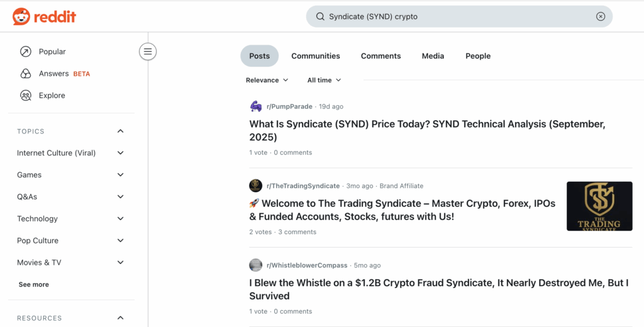Viewport: 644px width, 327px height.
Task: Click the magnifying glass search icon
Action: click(320, 16)
